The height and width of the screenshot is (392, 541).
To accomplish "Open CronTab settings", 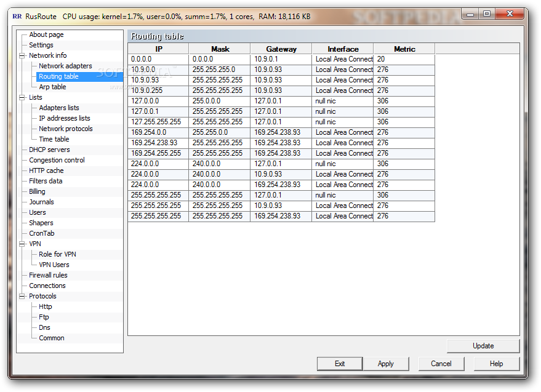I will pyautogui.click(x=42, y=233).
